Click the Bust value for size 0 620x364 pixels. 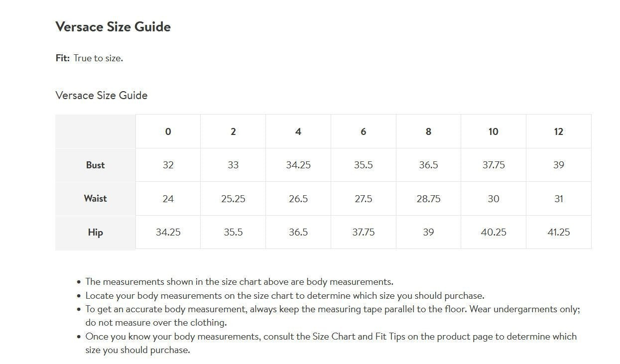click(x=168, y=165)
